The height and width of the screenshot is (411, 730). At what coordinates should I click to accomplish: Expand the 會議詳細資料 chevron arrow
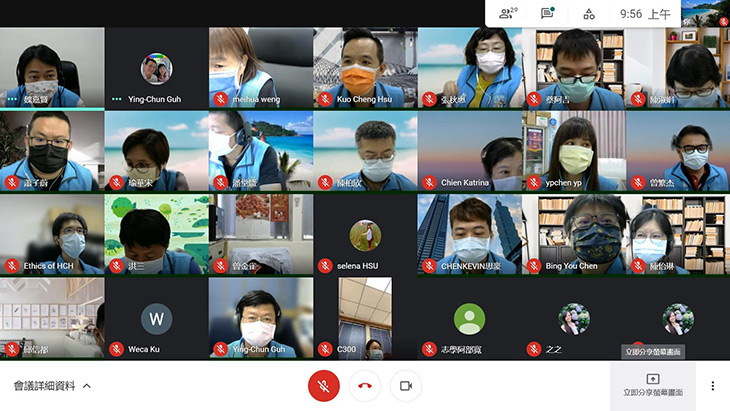point(87,386)
